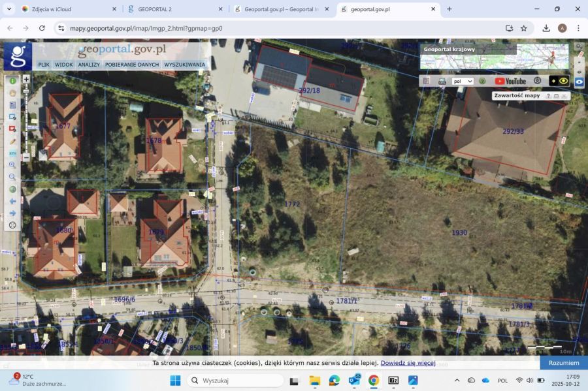Select the magnifier zoom-in tool
The width and height of the screenshot is (588, 391).
[x=12, y=164]
